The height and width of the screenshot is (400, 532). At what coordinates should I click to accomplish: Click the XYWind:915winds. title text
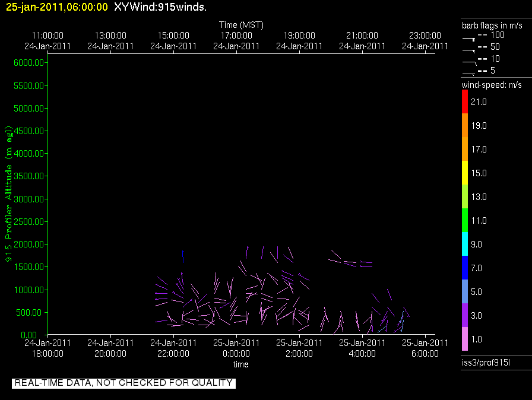[x=160, y=7]
